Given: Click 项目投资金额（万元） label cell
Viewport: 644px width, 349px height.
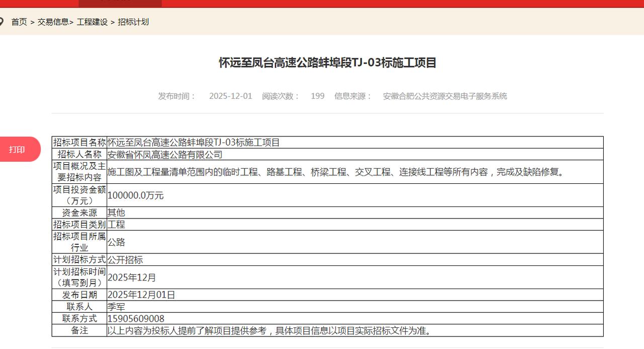Looking at the screenshot, I should tap(79, 195).
